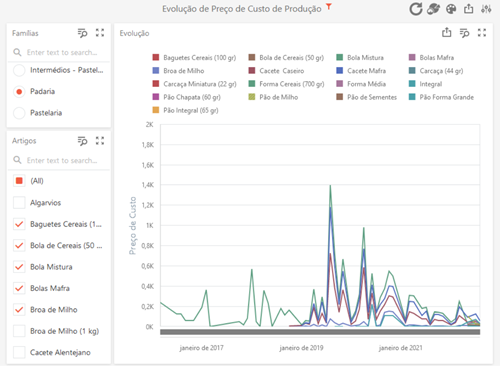500x370 pixels.
Task: Refresh the dashboard with reload icon
Action: point(416,9)
